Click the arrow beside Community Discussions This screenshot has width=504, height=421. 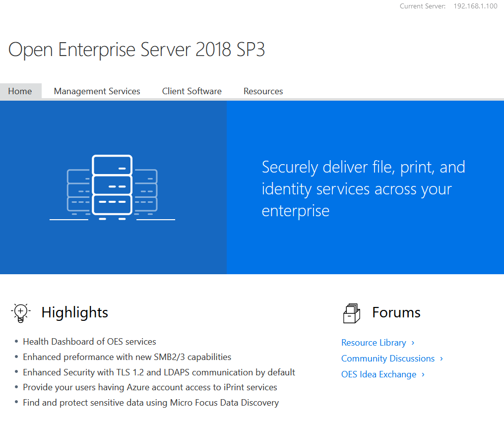[x=441, y=359]
